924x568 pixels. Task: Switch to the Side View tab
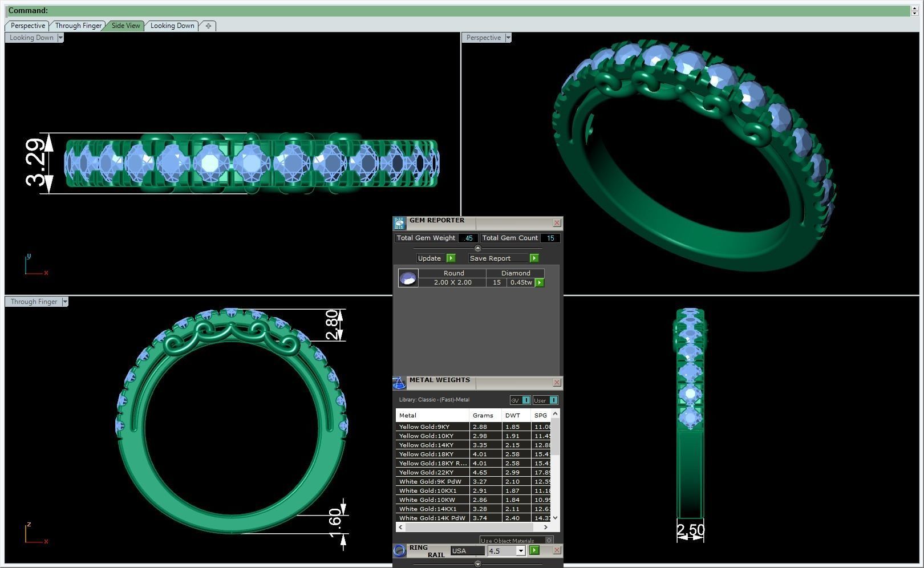(x=125, y=26)
